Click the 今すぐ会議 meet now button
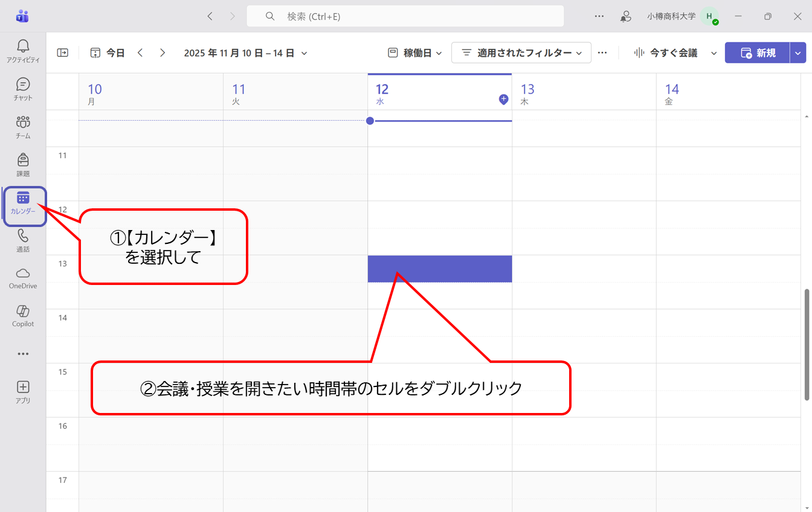Image resolution: width=812 pixels, height=512 pixels. coord(666,53)
